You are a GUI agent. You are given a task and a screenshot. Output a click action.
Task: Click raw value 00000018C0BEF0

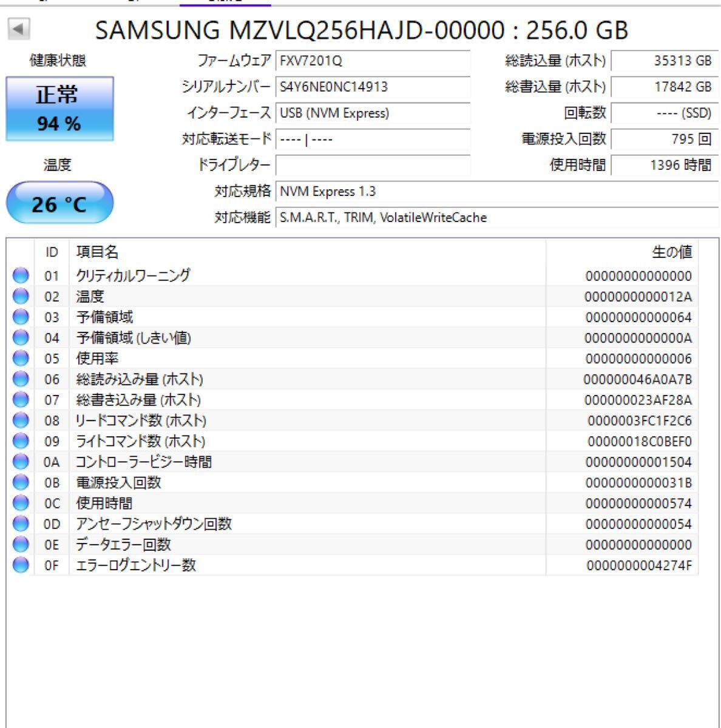[640, 441]
